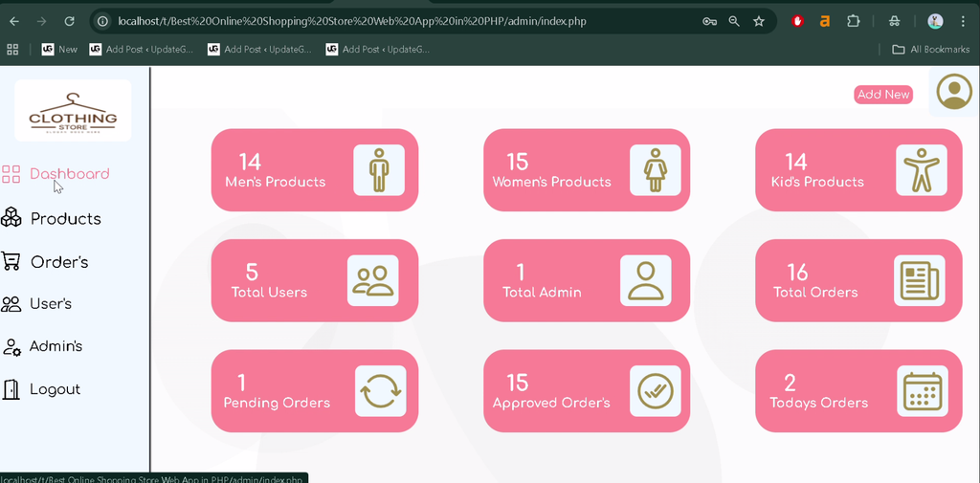Image resolution: width=980 pixels, height=483 pixels.
Task: Click the site information icon in address bar
Action: click(x=102, y=21)
